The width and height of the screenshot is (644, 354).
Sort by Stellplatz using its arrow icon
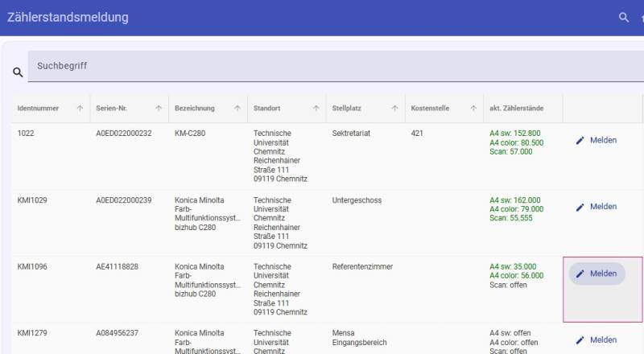pyautogui.click(x=395, y=108)
